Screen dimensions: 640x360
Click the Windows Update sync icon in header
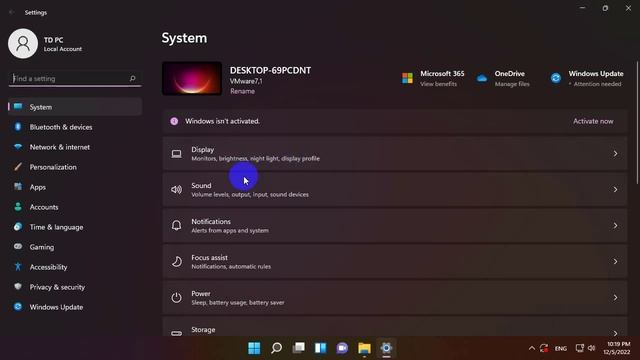(x=556, y=78)
